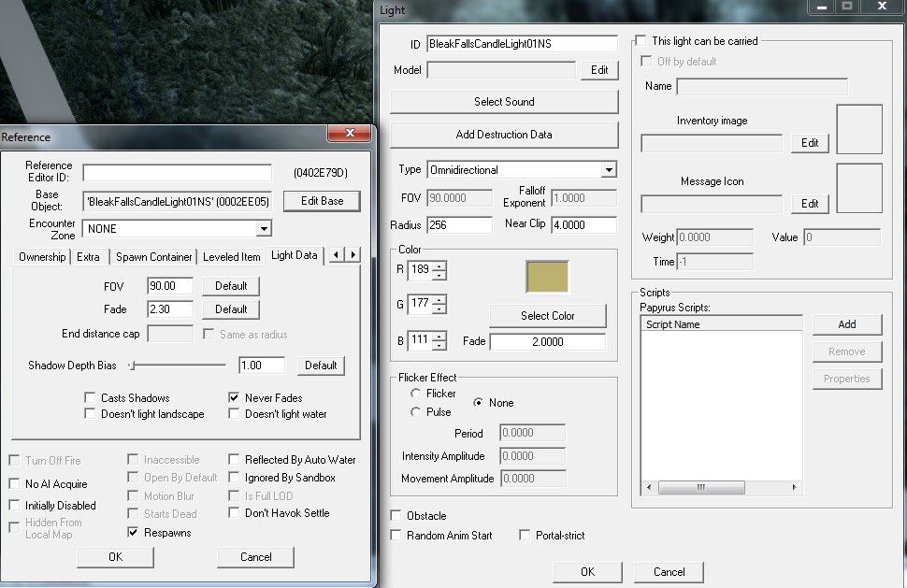Uncheck the Never Fades option

[235, 397]
